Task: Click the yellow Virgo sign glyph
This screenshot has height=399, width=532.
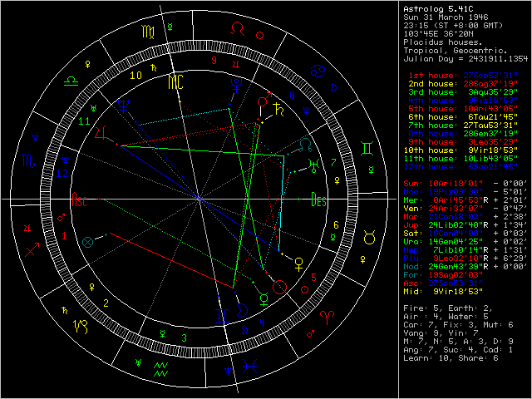Action: pyautogui.click(x=148, y=32)
